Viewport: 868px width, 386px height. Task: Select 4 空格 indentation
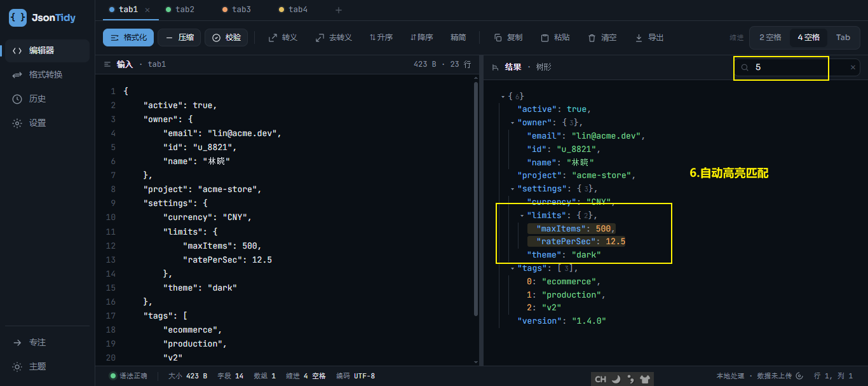click(808, 38)
